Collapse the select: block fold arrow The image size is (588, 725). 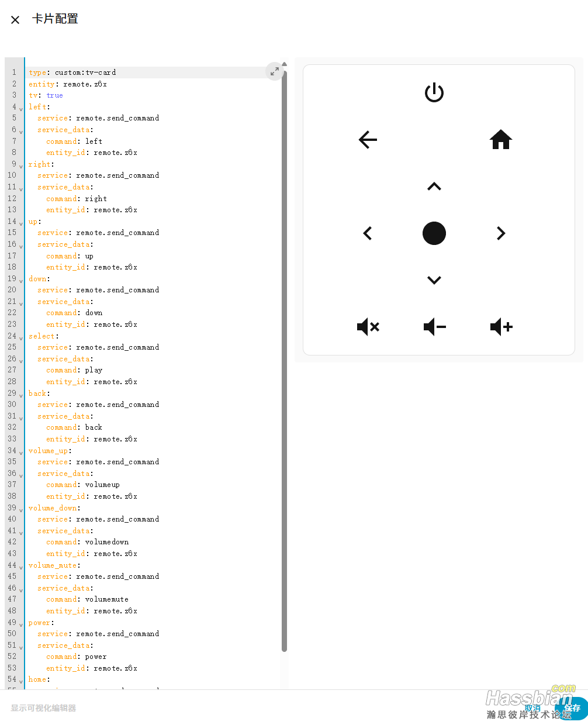pyautogui.click(x=21, y=338)
